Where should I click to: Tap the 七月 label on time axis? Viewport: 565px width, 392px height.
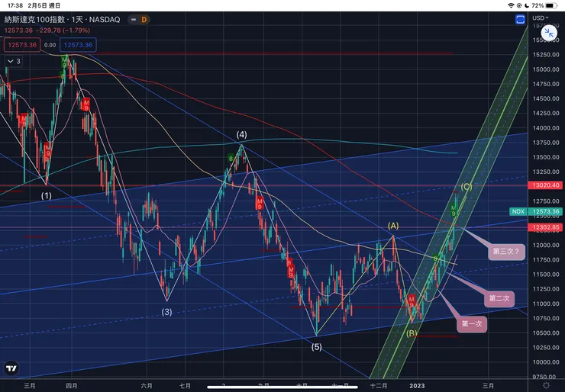pos(185,386)
